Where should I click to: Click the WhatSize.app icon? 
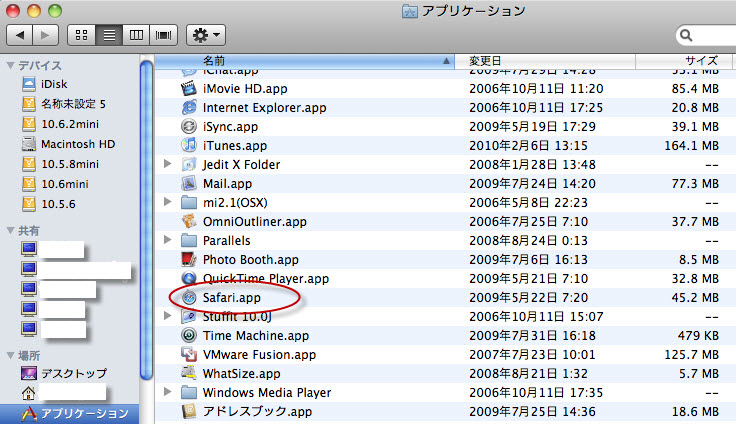189,373
